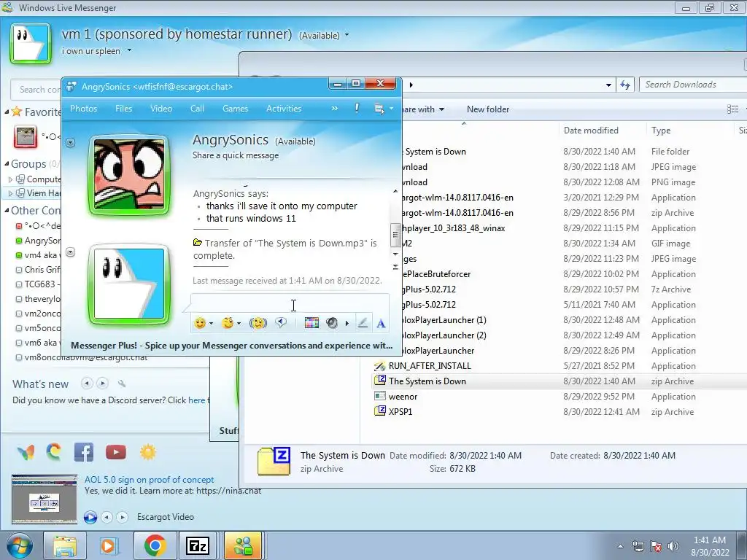Open the Activities menu in chat

(x=284, y=109)
